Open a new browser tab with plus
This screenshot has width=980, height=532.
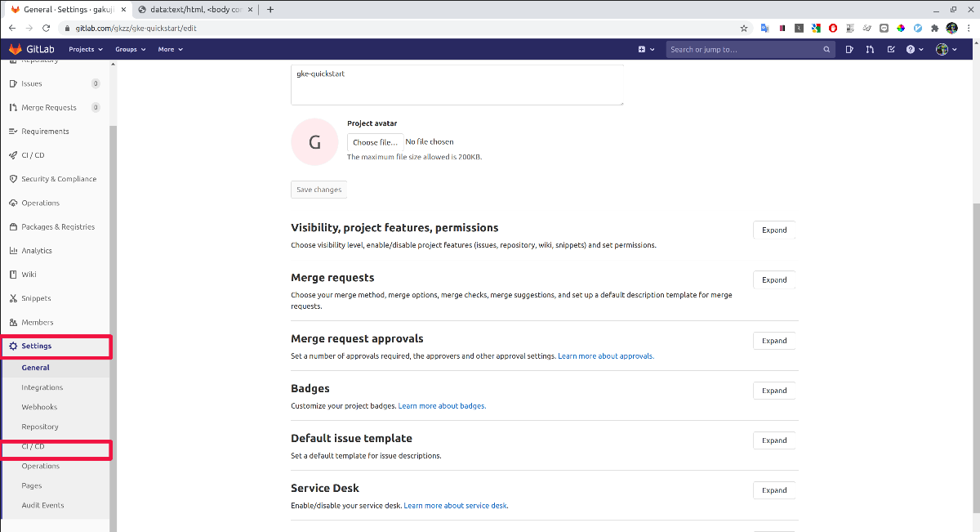[270, 9]
